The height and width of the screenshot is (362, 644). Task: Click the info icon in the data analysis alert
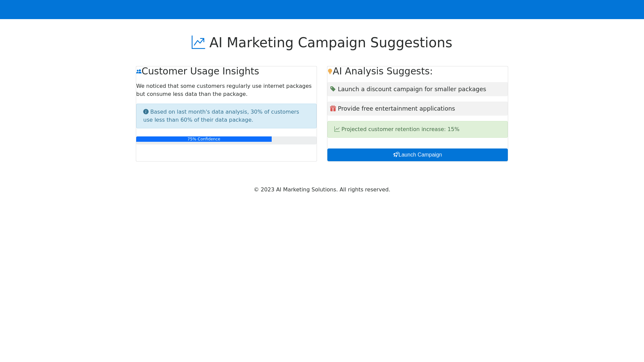[146, 112]
